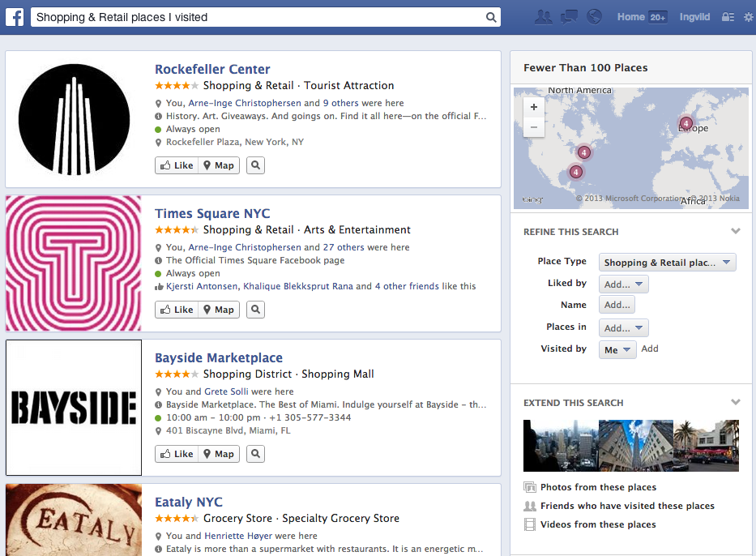Zoom out on the map
The height and width of the screenshot is (556, 756).
[x=534, y=127]
